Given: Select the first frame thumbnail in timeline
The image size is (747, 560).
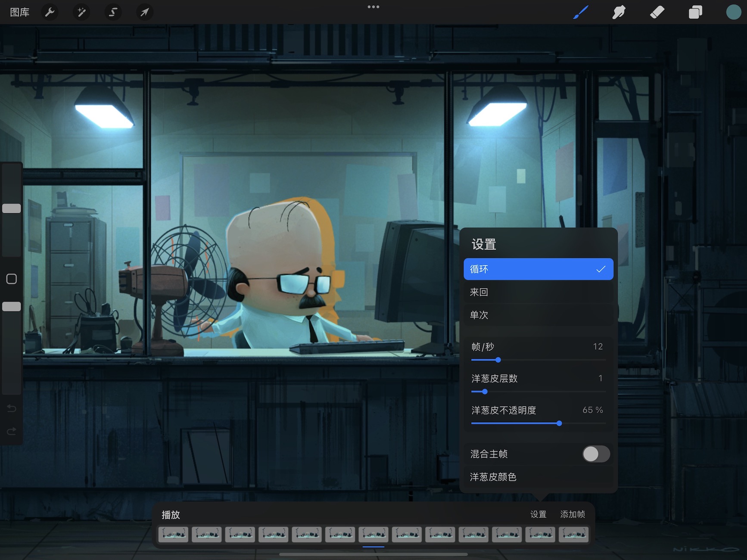Looking at the screenshot, I should (173, 534).
